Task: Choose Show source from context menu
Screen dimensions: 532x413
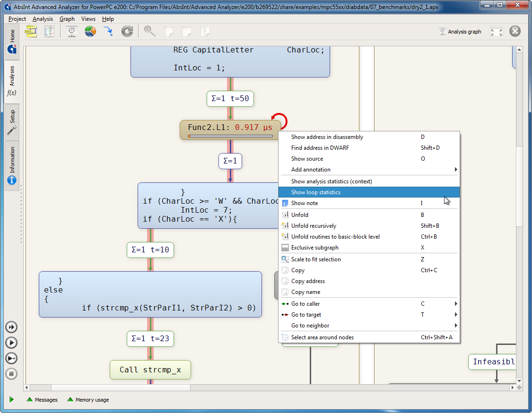Action: pos(369,159)
